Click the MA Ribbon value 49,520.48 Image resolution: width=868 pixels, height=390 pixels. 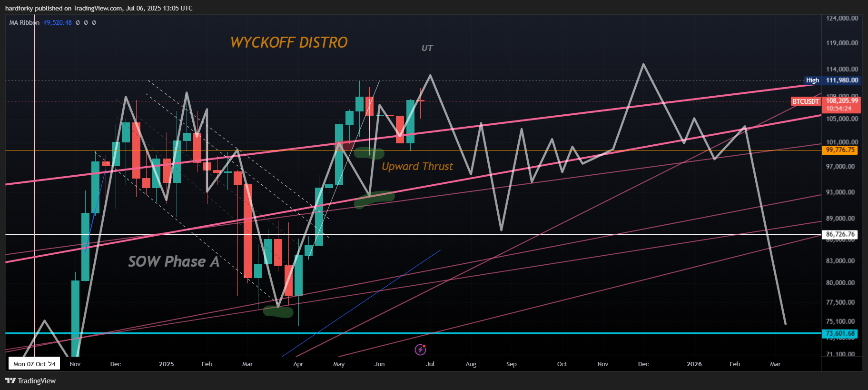click(x=58, y=22)
